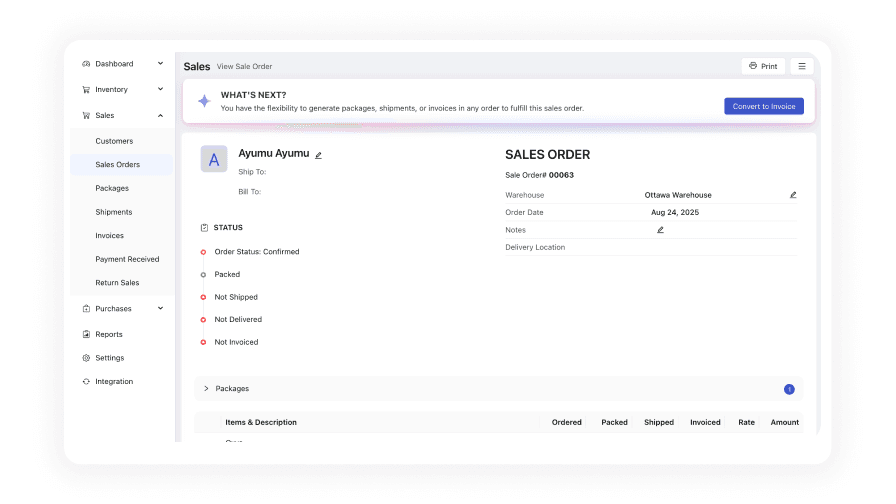Click the Reports sidebar icon
The height and width of the screenshot is (504, 896).
coord(86,334)
